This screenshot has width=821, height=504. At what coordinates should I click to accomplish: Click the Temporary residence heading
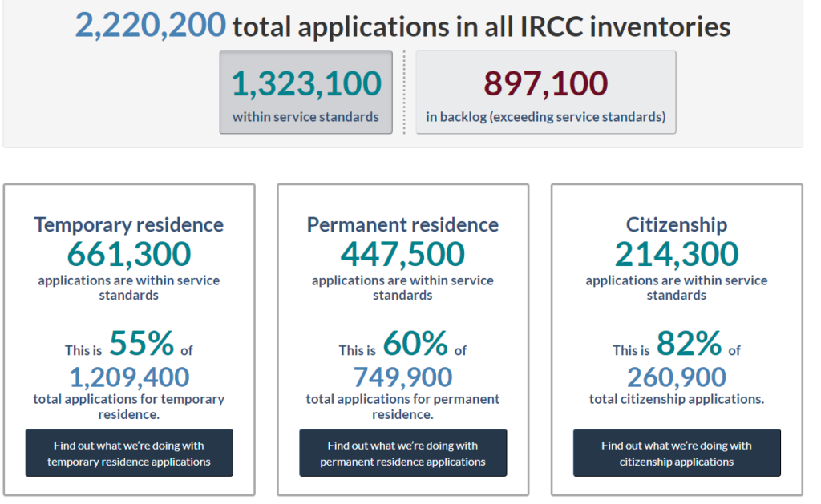[129, 224]
